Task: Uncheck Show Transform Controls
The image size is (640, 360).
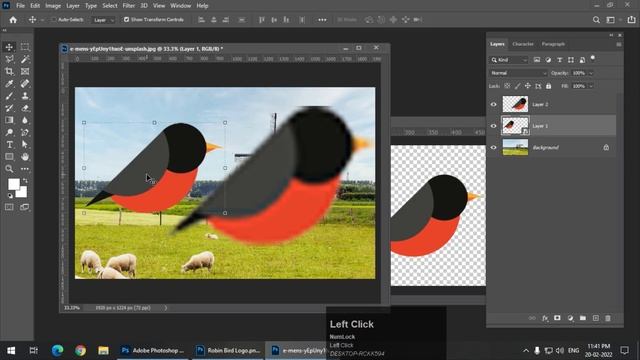Action: pos(126,20)
